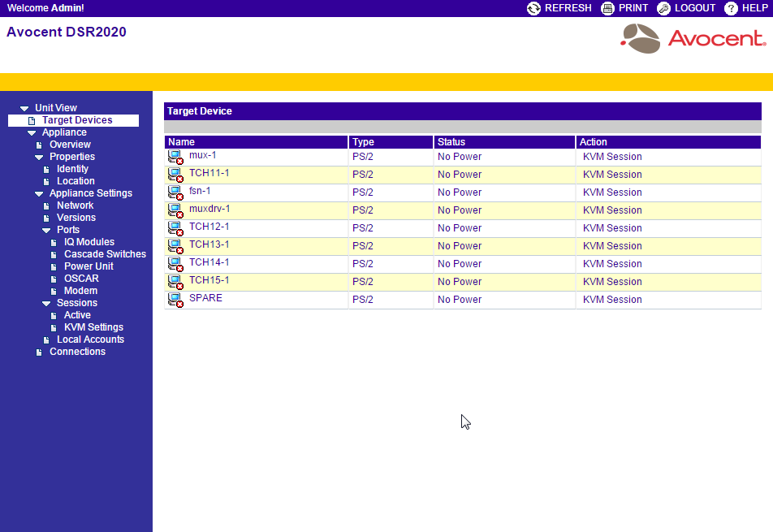
Task: Click the Type column header
Action: point(391,142)
